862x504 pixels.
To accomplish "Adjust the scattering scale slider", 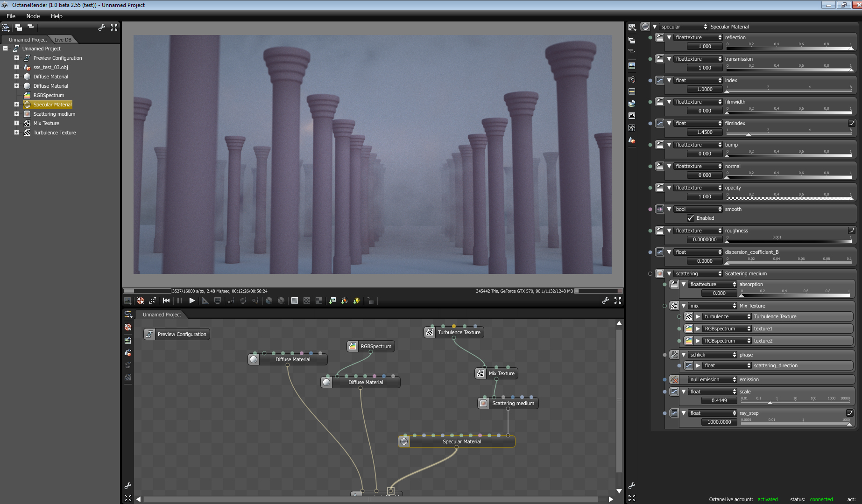I will pos(796,400).
